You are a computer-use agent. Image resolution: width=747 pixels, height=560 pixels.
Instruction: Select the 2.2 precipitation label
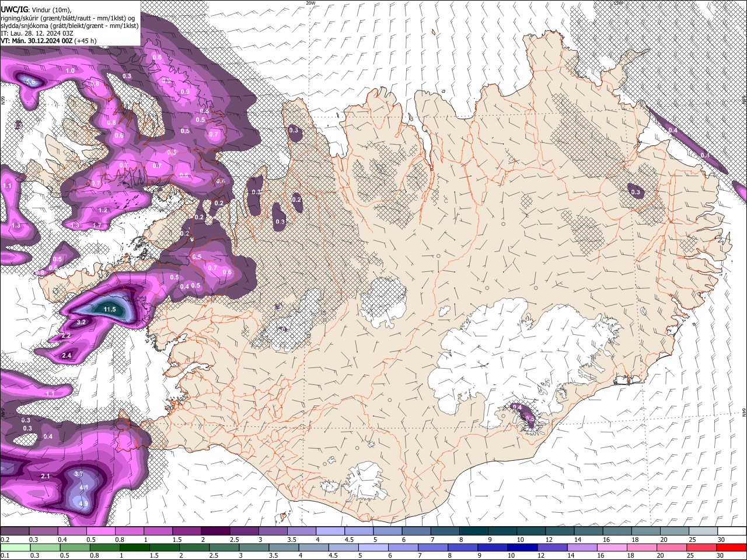tap(66, 336)
